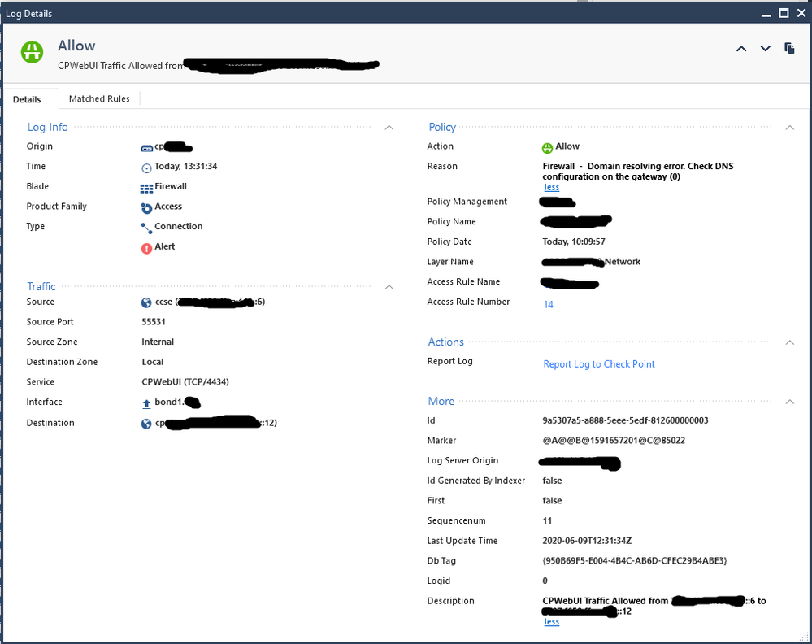The image size is (812, 644).
Task: Click the More section heading
Action: 441,401
